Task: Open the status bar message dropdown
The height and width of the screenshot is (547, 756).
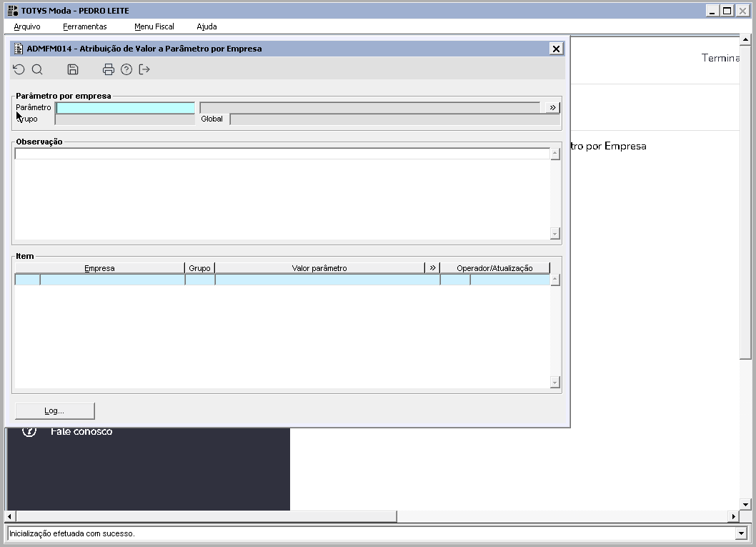Action: pyautogui.click(x=741, y=533)
